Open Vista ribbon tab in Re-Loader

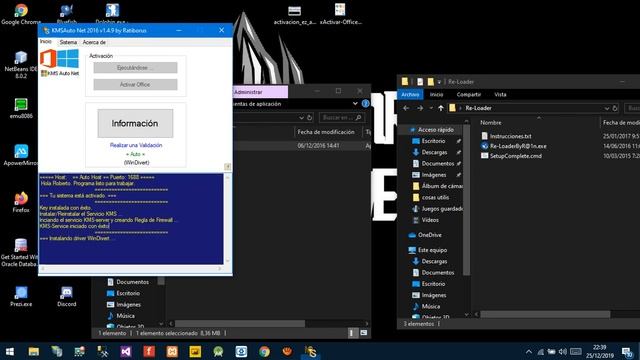coord(500,94)
